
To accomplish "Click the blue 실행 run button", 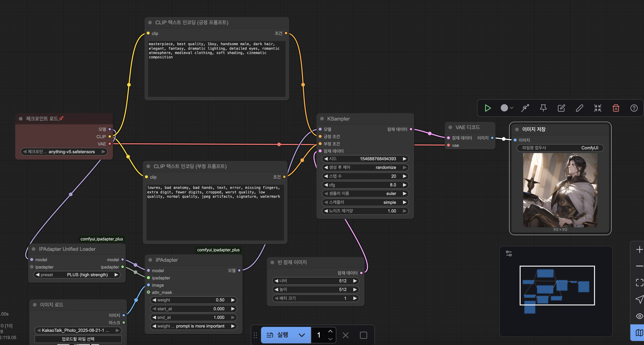I will point(278,335).
